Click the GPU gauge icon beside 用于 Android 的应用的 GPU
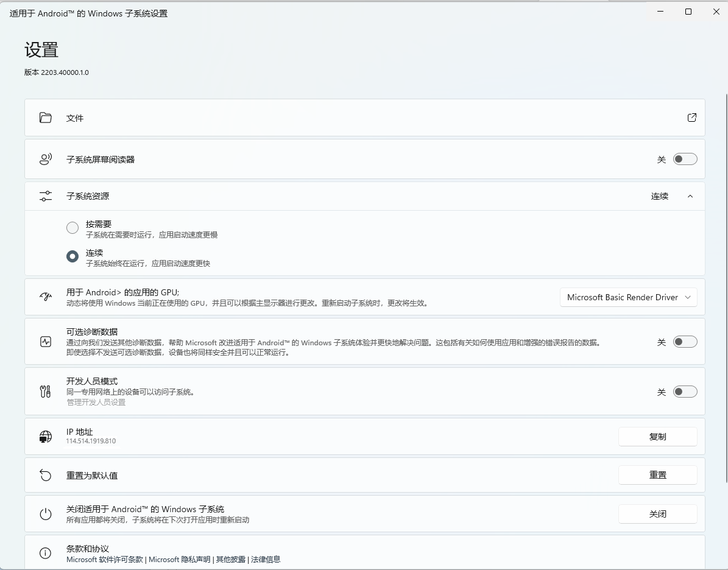This screenshot has width=728, height=570. pos(46,297)
